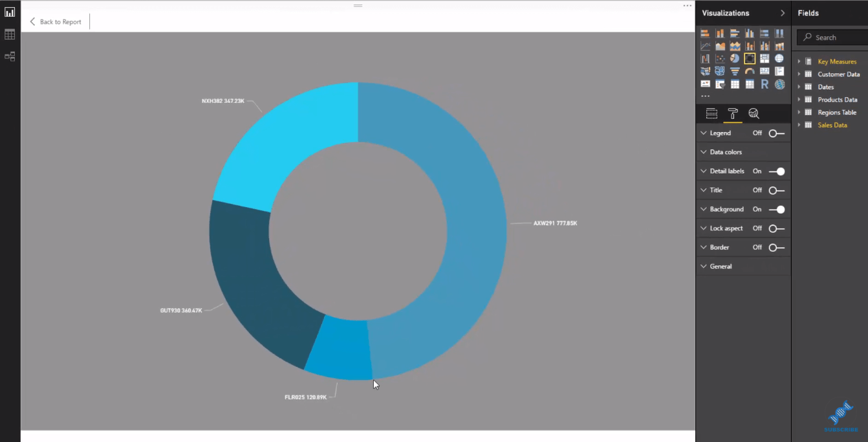868x442 pixels.
Task: Select the Slicer visualization
Action: (720, 84)
